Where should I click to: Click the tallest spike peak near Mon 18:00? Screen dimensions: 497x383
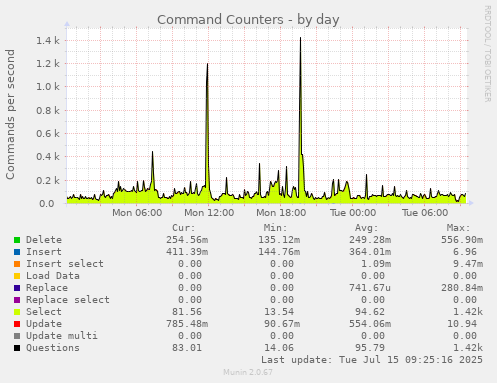(300, 38)
